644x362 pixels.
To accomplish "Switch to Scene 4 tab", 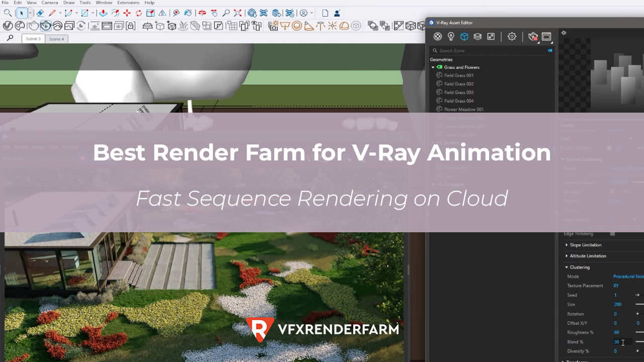I will (x=56, y=39).
